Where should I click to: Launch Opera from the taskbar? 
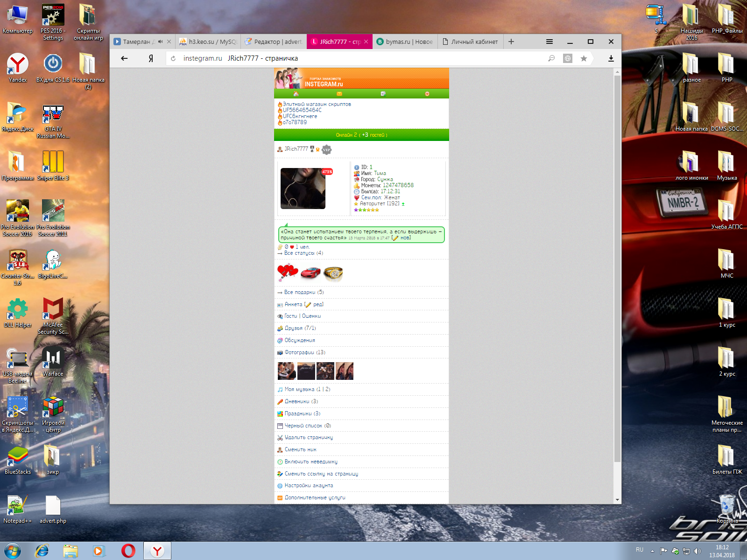point(128,551)
